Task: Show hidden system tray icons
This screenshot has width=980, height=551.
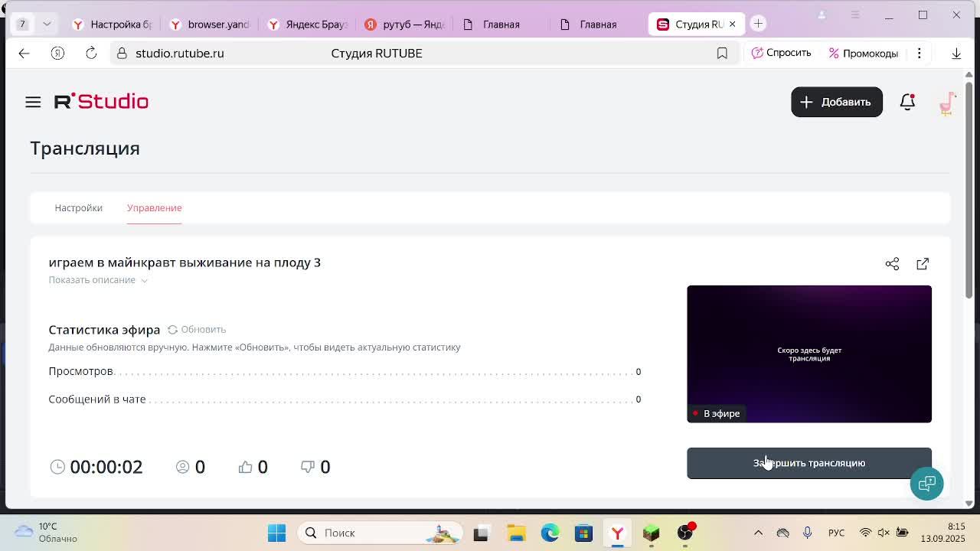Action: (x=758, y=533)
